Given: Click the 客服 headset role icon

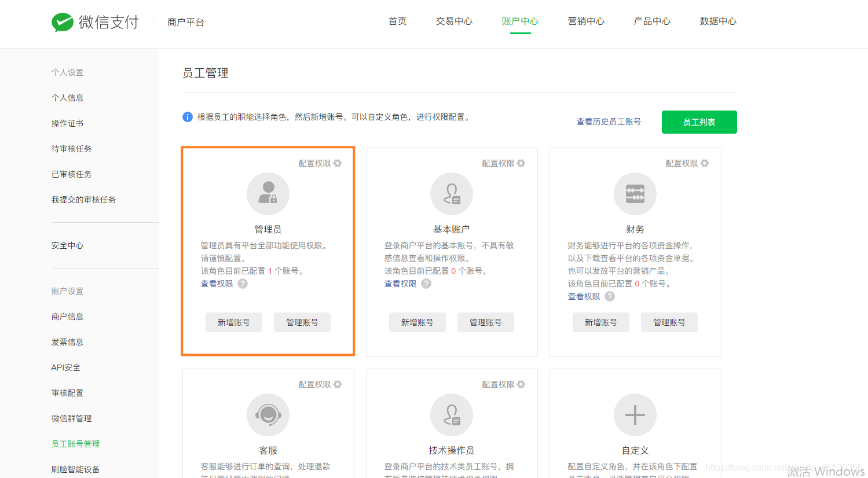Looking at the screenshot, I should (x=268, y=415).
